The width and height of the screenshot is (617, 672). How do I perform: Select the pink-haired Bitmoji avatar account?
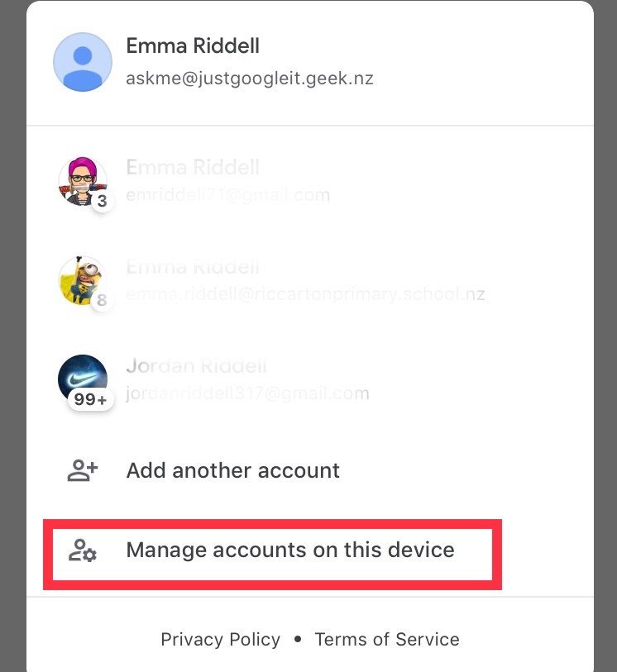point(83,181)
